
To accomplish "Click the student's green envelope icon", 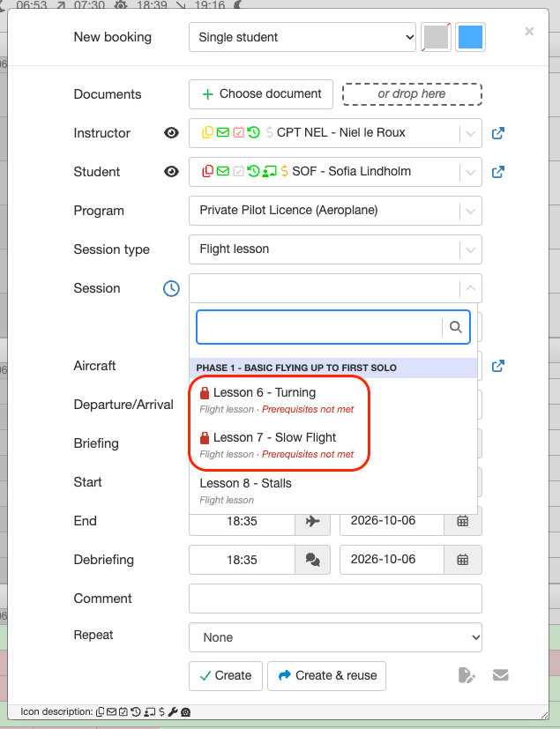I will tap(223, 172).
